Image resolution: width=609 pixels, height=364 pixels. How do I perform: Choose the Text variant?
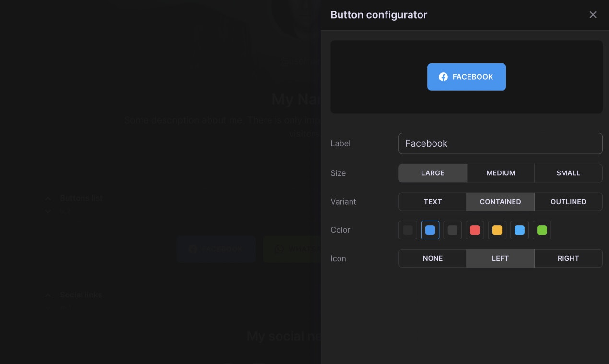tap(433, 202)
